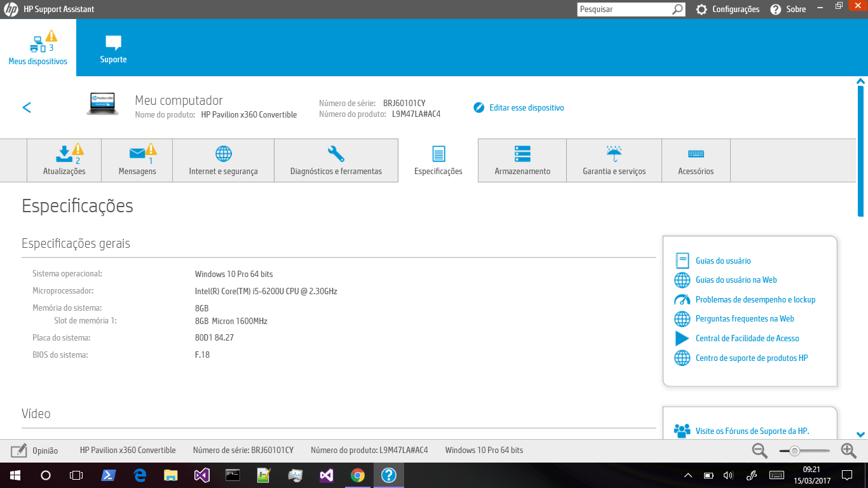Open the Suporte section

pyautogui.click(x=113, y=48)
